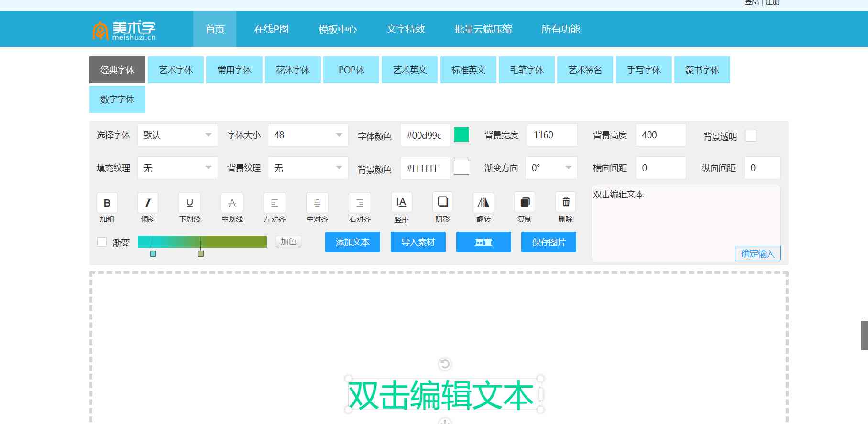This screenshot has height=424, width=868.
Task: Click the 导入素材 button
Action: (418, 242)
